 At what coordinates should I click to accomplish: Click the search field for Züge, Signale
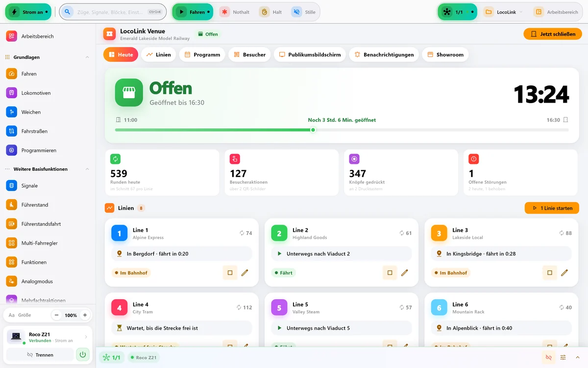pyautogui.click(x=113, y=12)
